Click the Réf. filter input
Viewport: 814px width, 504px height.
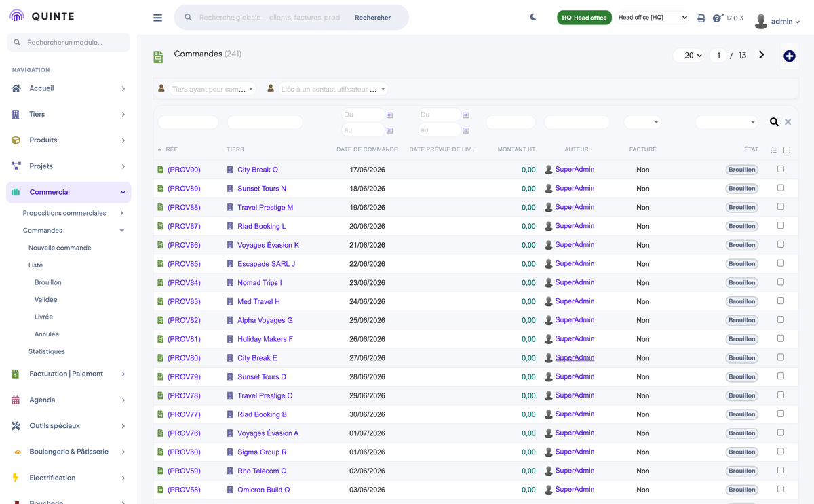click(x=189, y=122)
